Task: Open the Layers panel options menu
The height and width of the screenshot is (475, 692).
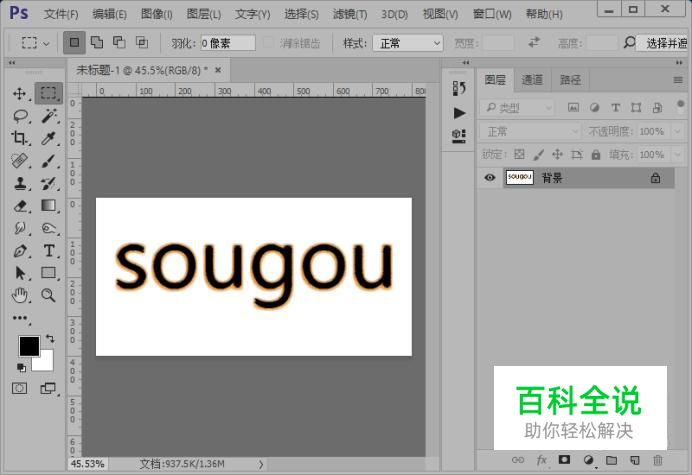Action: tap(678, 80)
